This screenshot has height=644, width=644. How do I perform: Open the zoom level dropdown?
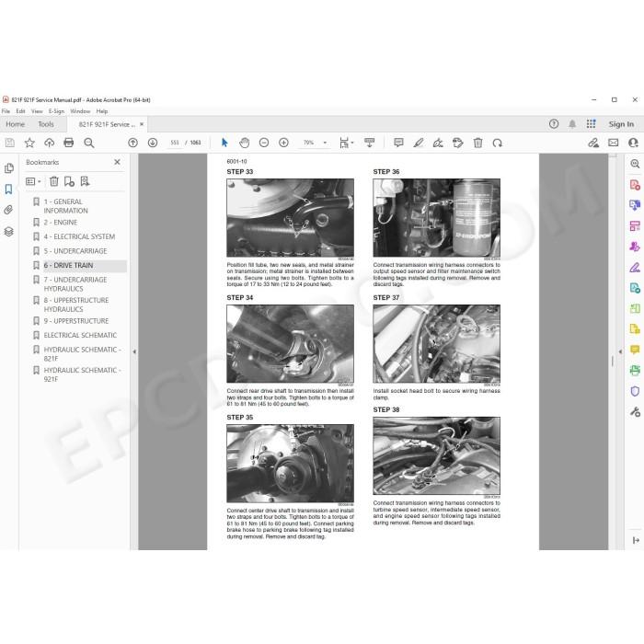point(325,143)
